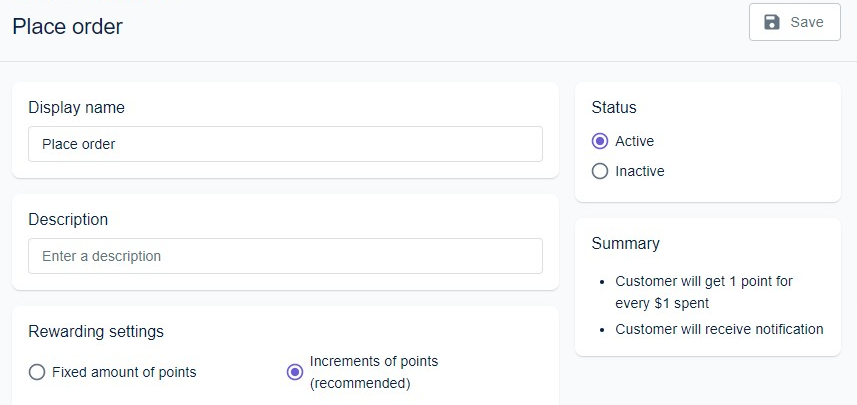Click the receive notification summary line
Viewport: 857px width, 405px height.
(x=719, y=329)
